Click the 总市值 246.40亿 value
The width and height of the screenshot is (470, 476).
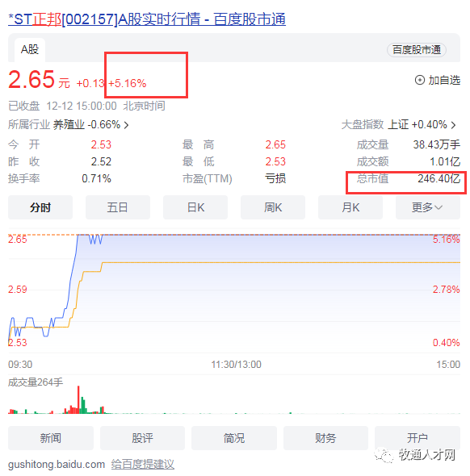pyautogui.click(x=439, y=178)
